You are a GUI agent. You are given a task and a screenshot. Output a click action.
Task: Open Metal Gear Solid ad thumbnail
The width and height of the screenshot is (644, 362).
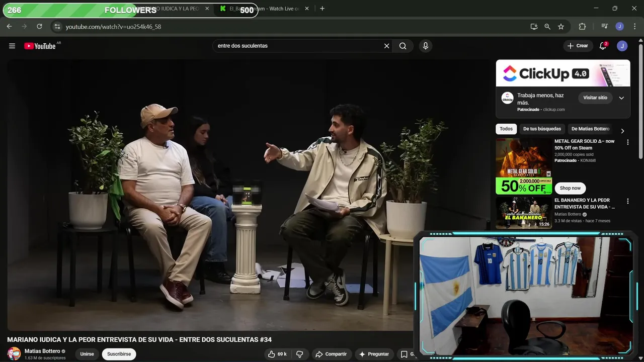click(x=524, y=166)
